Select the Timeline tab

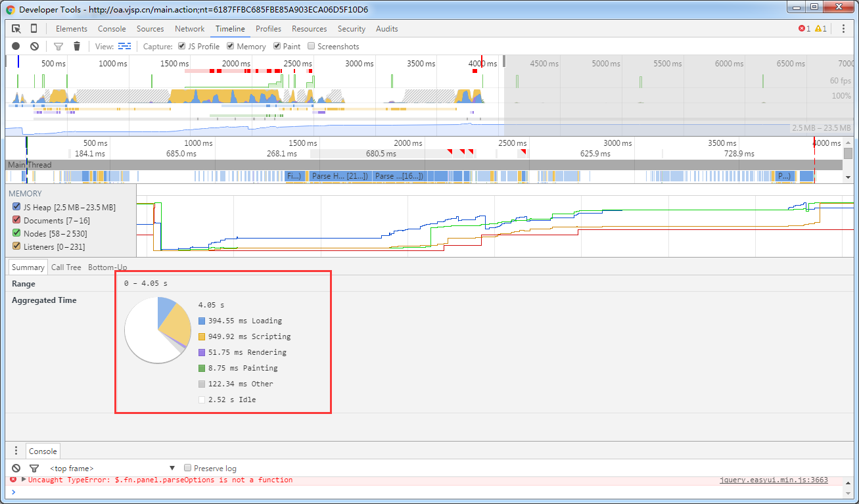coord(230,29)
